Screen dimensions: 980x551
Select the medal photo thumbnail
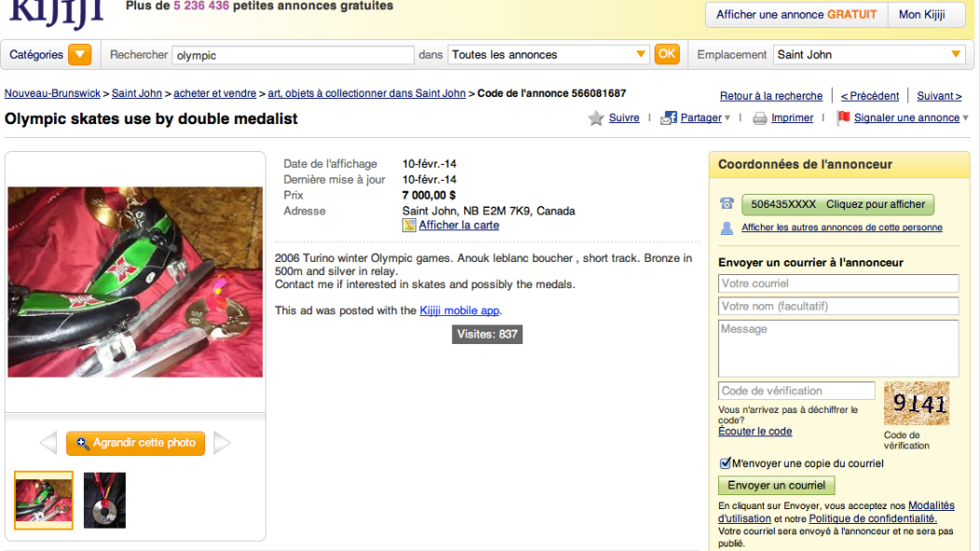[x=104, y=501]
